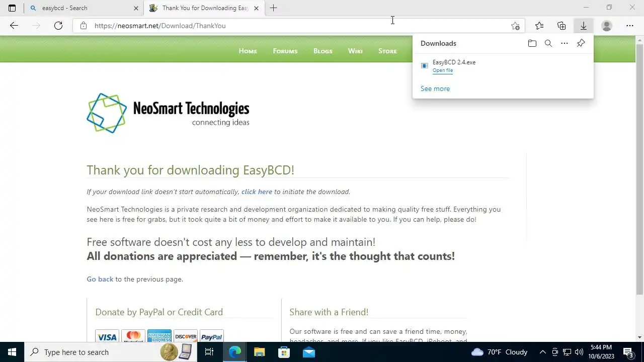
Task: Open downloads folder icon
Action: [x=532, y=43]
